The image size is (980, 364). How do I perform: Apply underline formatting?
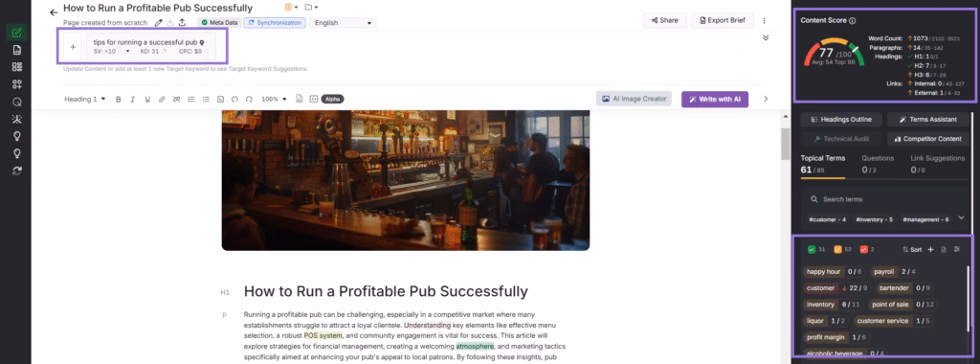[x=147, y=99]
